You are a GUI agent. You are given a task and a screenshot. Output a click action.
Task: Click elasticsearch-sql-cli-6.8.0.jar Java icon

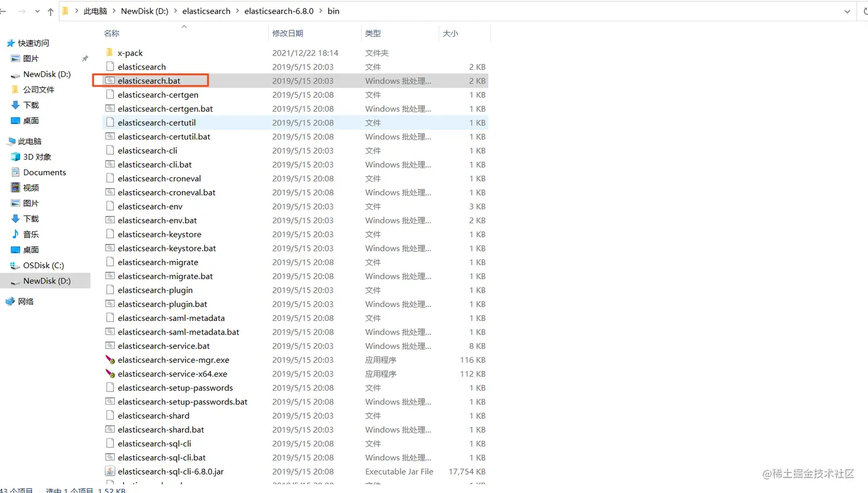click(x=110, y=471)
